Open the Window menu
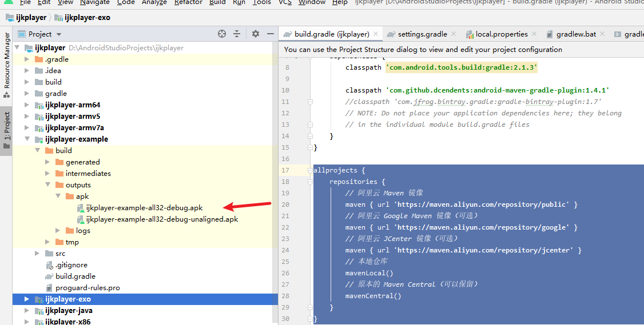 click(x=312, y=2)
